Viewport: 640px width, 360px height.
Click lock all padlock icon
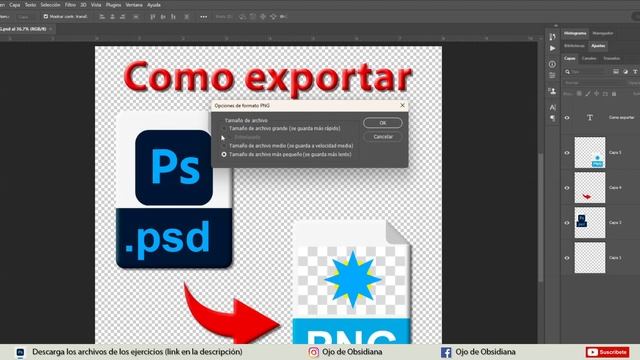pos(613,94)
